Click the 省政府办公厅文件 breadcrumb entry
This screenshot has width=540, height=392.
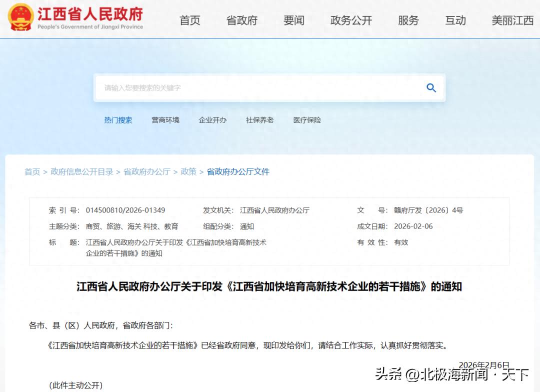[x=237, y=171]
